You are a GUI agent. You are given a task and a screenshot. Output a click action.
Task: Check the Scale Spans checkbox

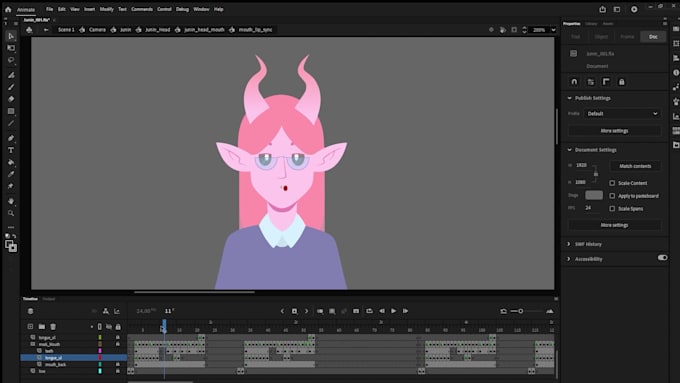coord(612,209)
